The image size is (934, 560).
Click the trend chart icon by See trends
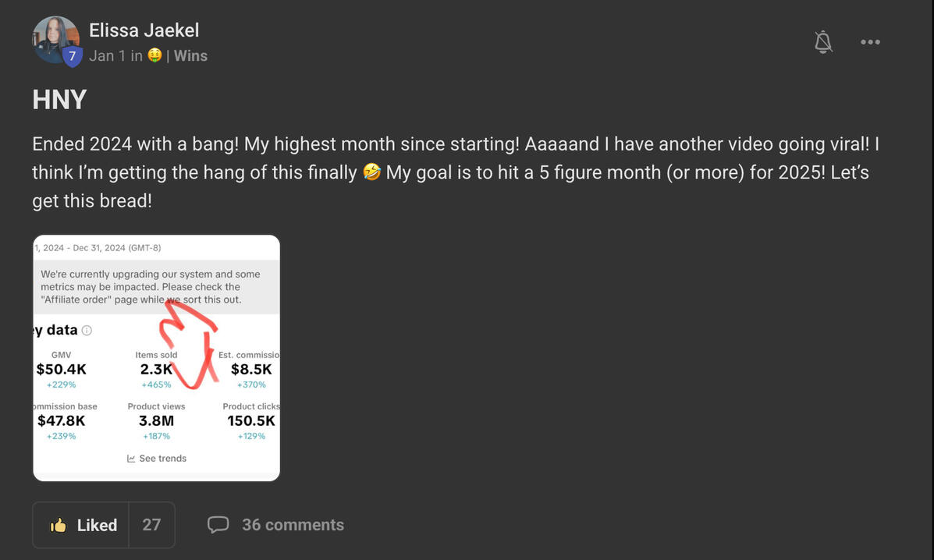[x=131, y=459]
